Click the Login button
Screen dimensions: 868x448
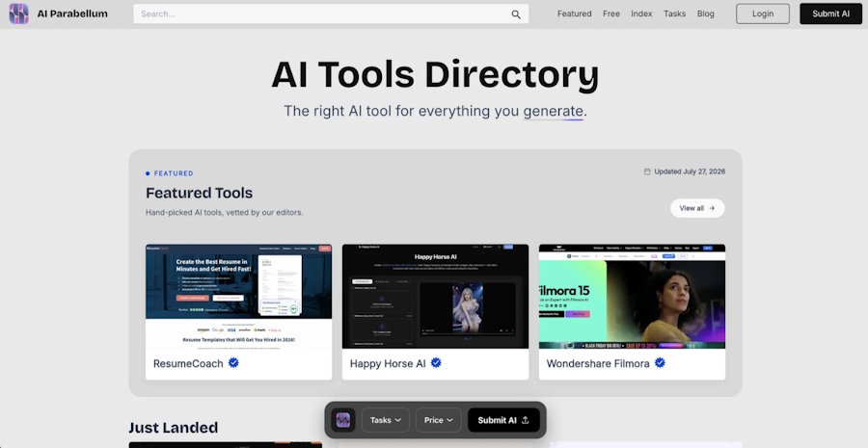coord(763,13)
